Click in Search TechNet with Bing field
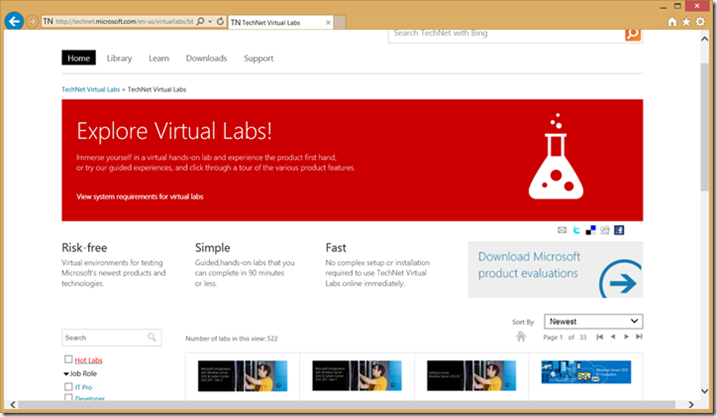 pyautogui.click(x=507, y=34)
